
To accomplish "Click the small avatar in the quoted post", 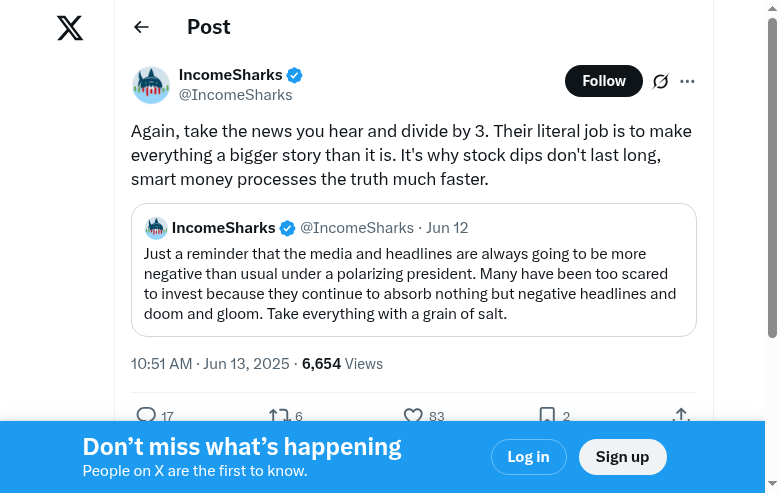I will pyautogui.click(x=156, y=228).
